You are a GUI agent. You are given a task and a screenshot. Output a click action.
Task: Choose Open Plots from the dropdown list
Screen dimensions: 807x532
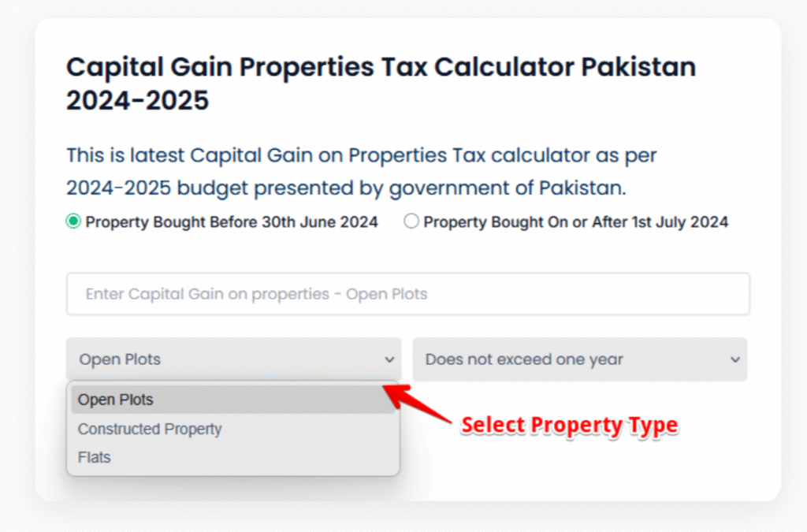116,400
